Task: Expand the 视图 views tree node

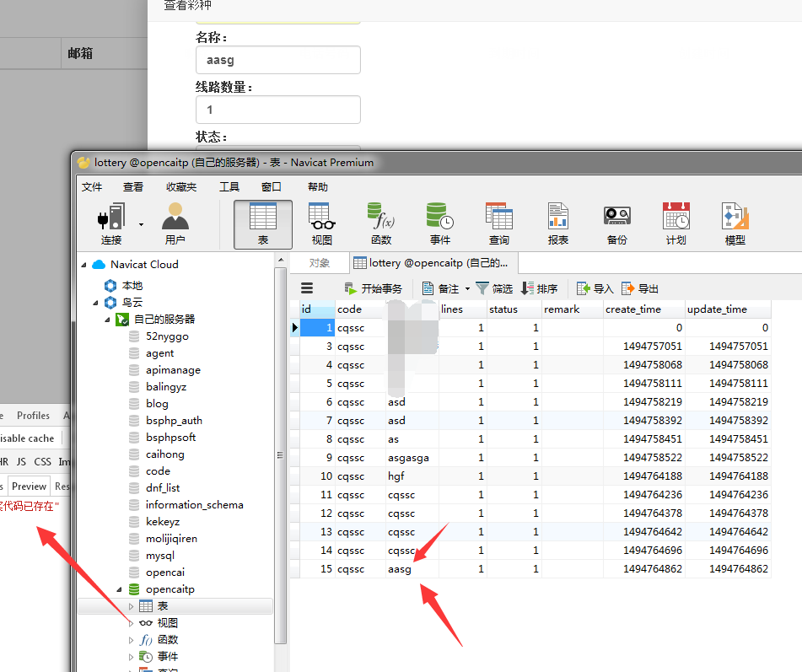Action: (x=131, y=623)
